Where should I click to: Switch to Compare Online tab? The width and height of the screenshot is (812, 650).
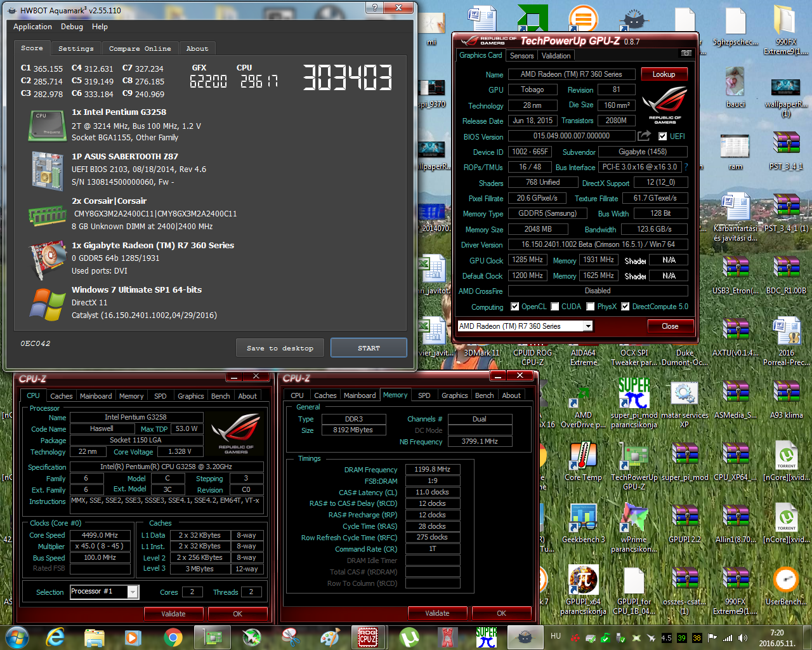(x=140, y=48)
